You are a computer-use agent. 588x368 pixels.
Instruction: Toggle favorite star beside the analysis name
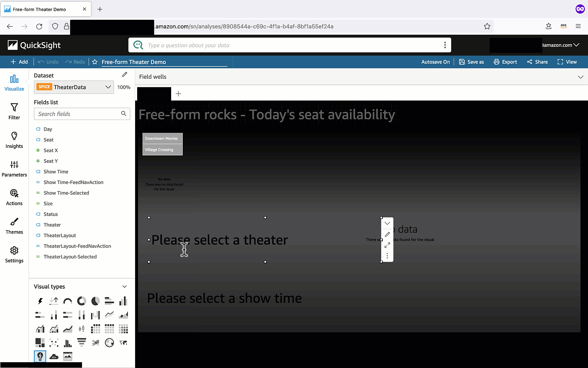[95, 62]
